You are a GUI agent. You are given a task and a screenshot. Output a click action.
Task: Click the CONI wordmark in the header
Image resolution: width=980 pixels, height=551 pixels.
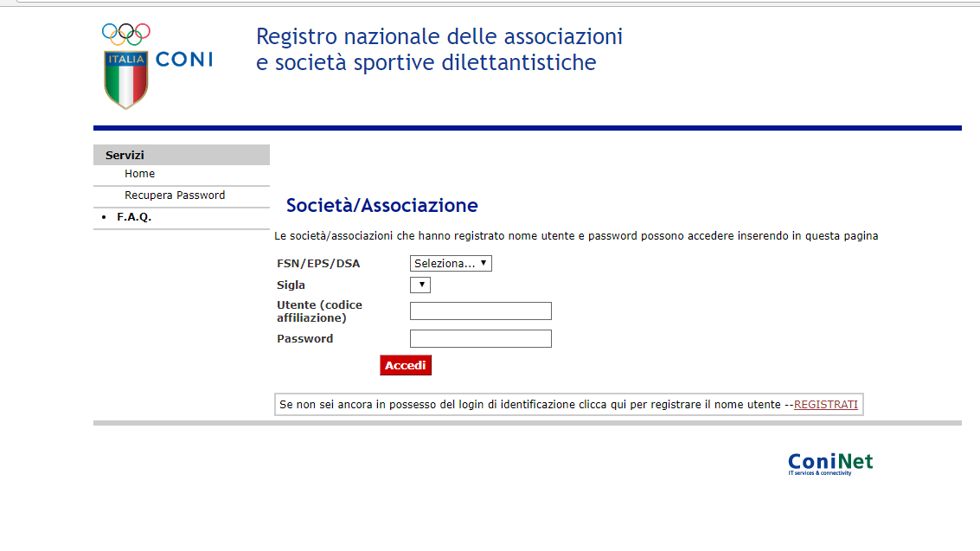point(184,60)
